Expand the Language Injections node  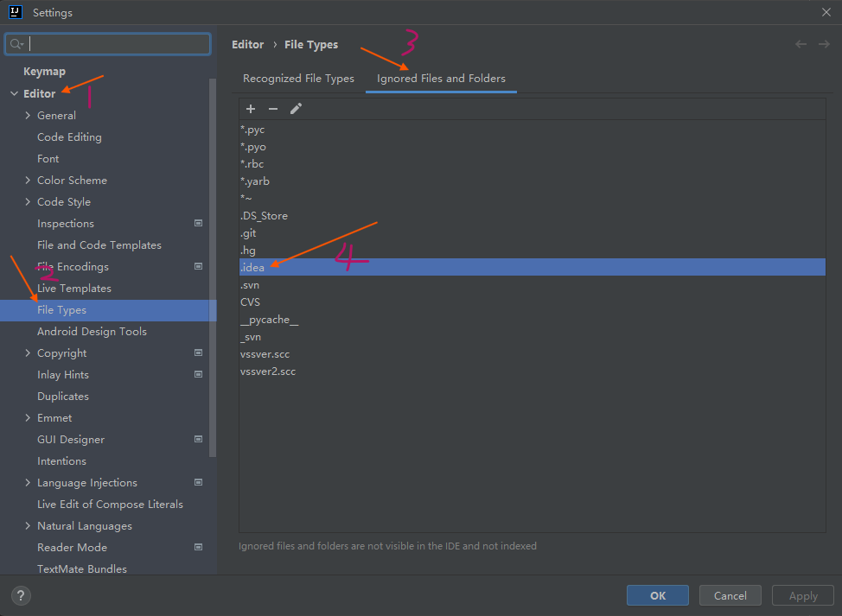coord(28,482)
